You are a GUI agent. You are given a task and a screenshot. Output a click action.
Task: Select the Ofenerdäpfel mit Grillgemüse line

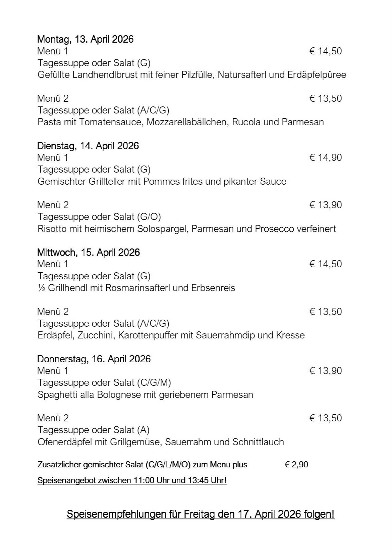[x=161, y=442]
